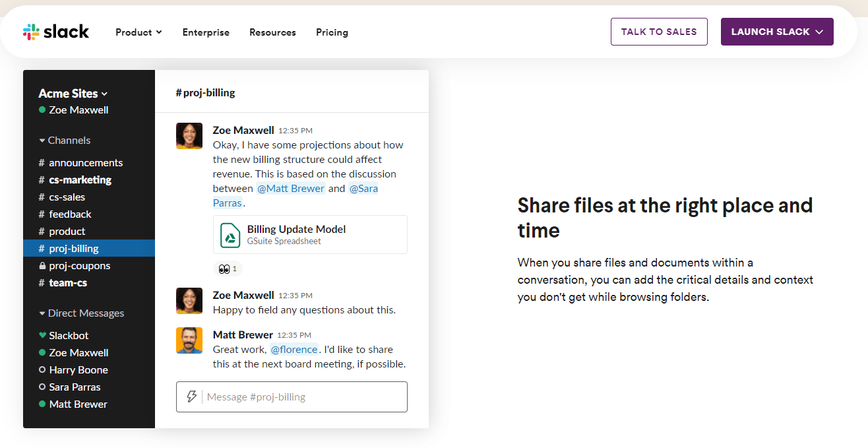This screenshot has width=868, height=448.
Task: Click the GSuite spreadsheet file icon
Action: coord(230,235)
